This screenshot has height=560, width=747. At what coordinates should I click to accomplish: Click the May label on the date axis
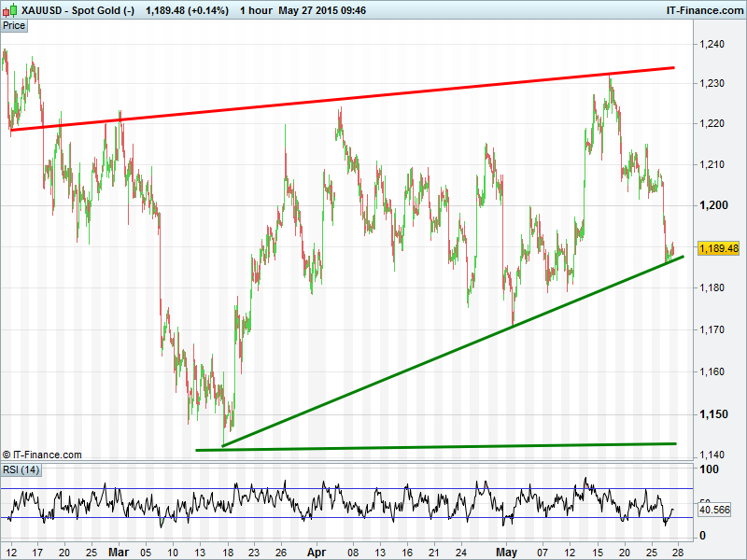506,552
